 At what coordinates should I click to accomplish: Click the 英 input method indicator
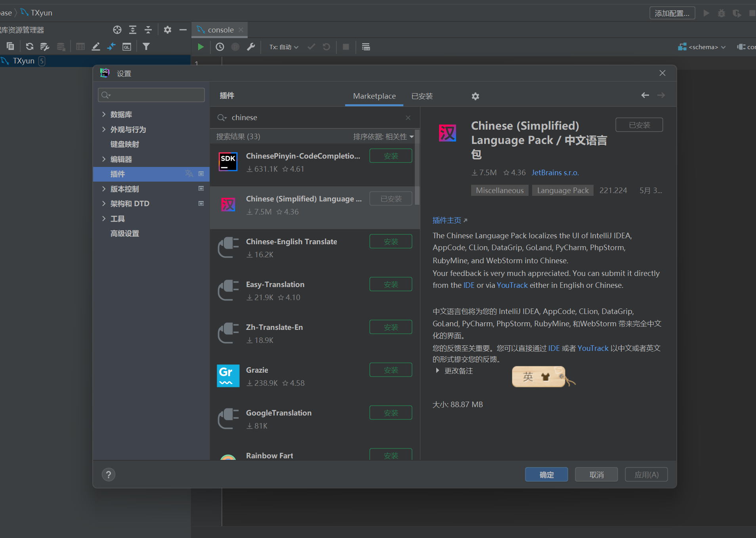[x=528, y=377]
